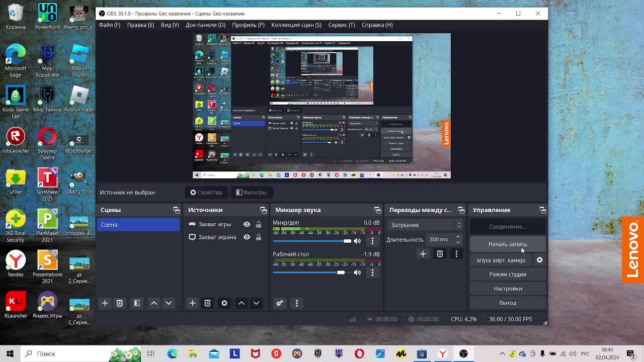Open the Коллекция сцен (S) menu
644x362 pixels.
coord(296,25)
